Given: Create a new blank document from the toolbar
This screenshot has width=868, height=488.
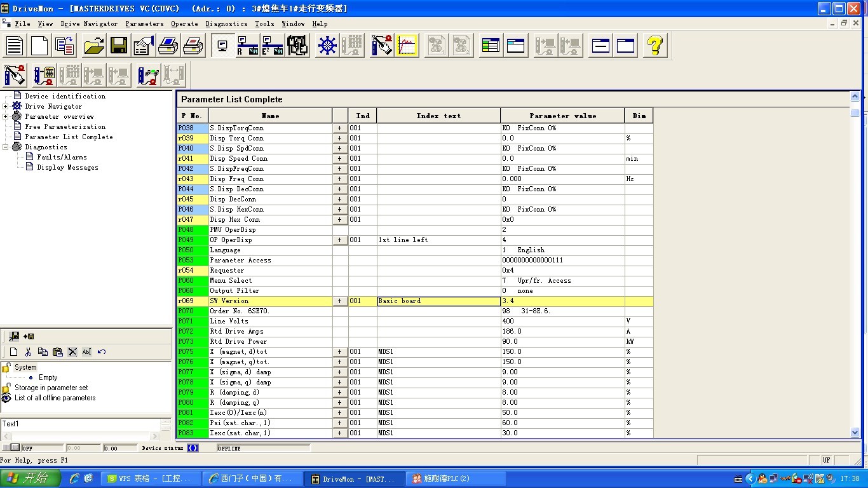Looking at the screenshot, I should (x=39, y=46).
